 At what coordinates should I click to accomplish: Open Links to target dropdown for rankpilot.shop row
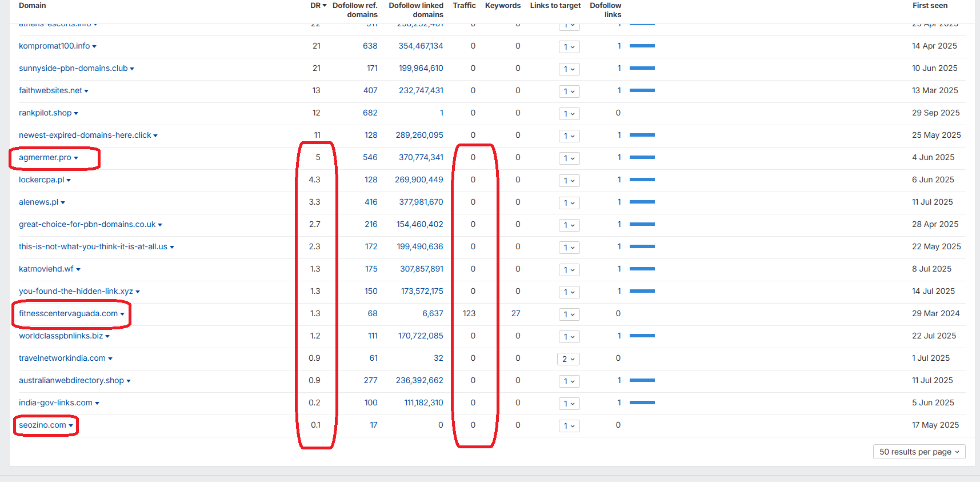(569, 114)
